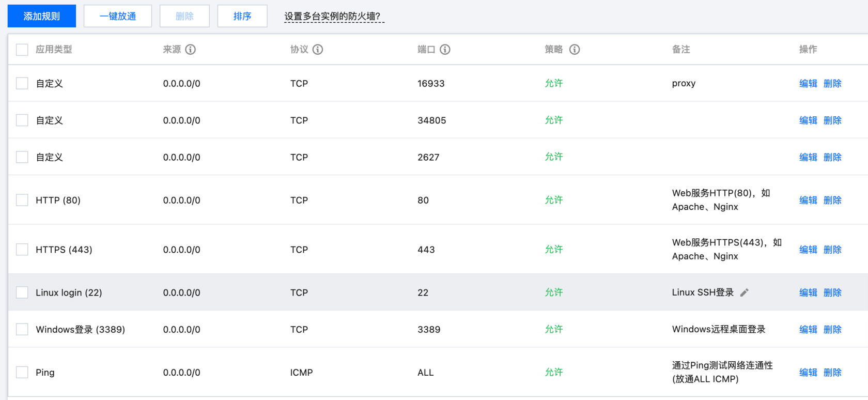Click the 应用类型 column header

tap(54, 50)
